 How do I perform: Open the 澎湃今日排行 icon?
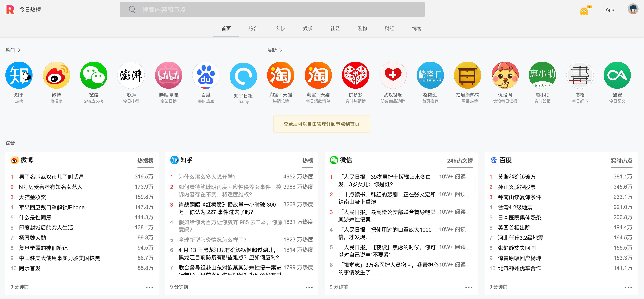coord(131,75)
